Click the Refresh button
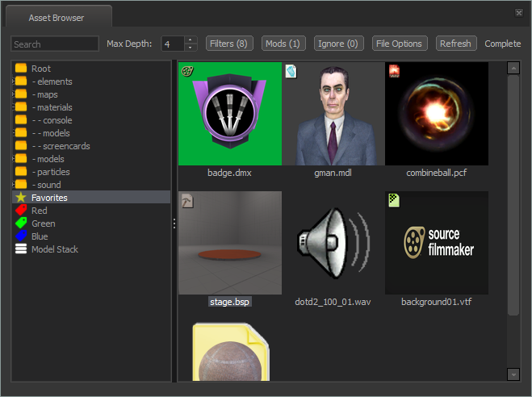The height and width of the screenshot is (397, 532). 455,44
